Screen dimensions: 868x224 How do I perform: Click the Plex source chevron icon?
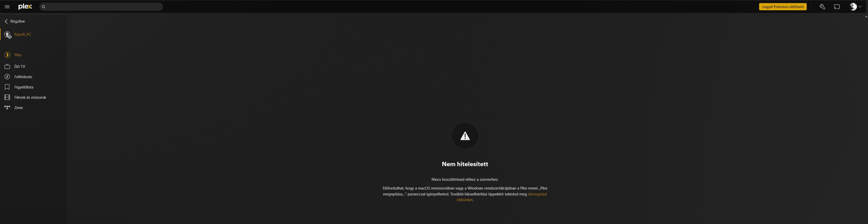coord(7,55)
